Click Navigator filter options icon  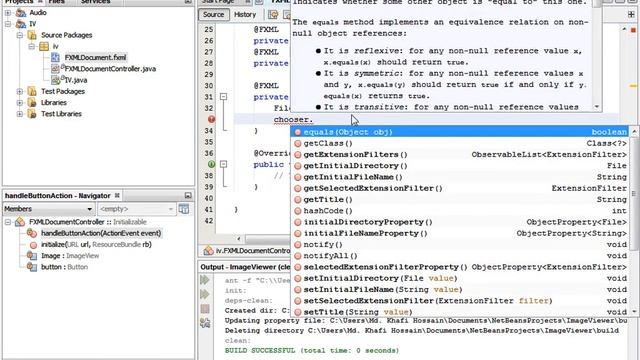pyautogui.click(x=184, y=209)
